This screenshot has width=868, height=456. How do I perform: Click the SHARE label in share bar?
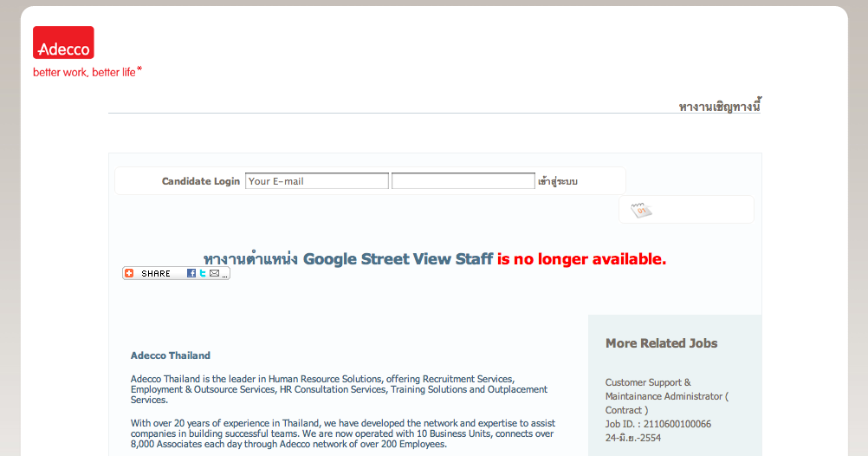(156, 274)
